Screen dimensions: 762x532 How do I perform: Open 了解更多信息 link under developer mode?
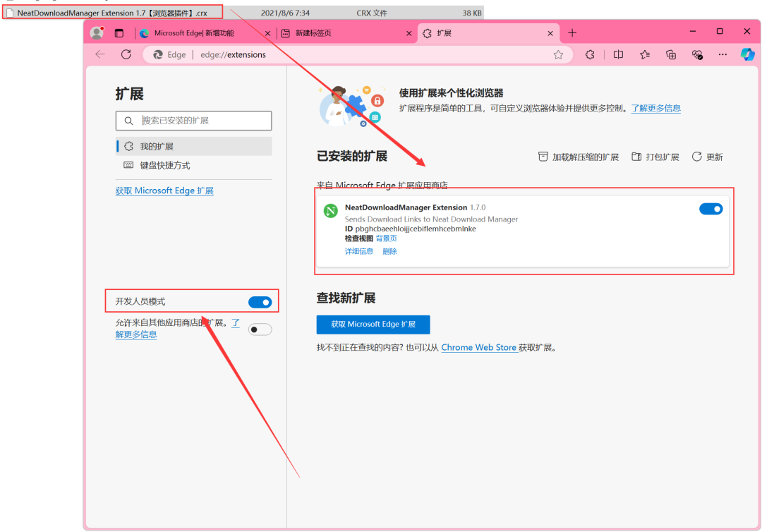click(x=136, y=334)
